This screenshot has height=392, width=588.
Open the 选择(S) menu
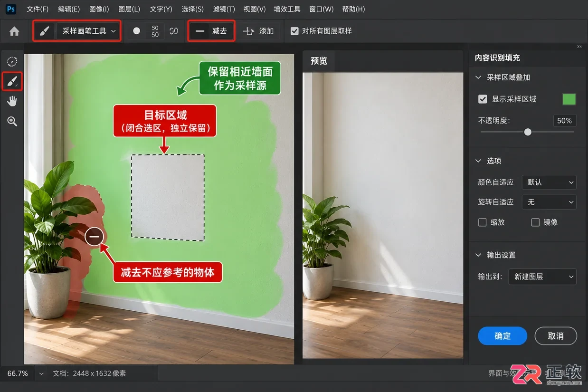(193, 9)
